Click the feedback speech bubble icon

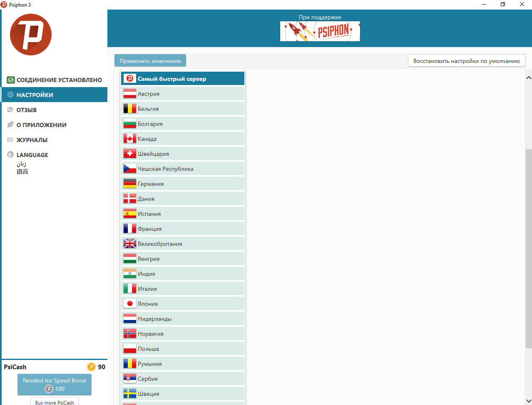[10, 110]
